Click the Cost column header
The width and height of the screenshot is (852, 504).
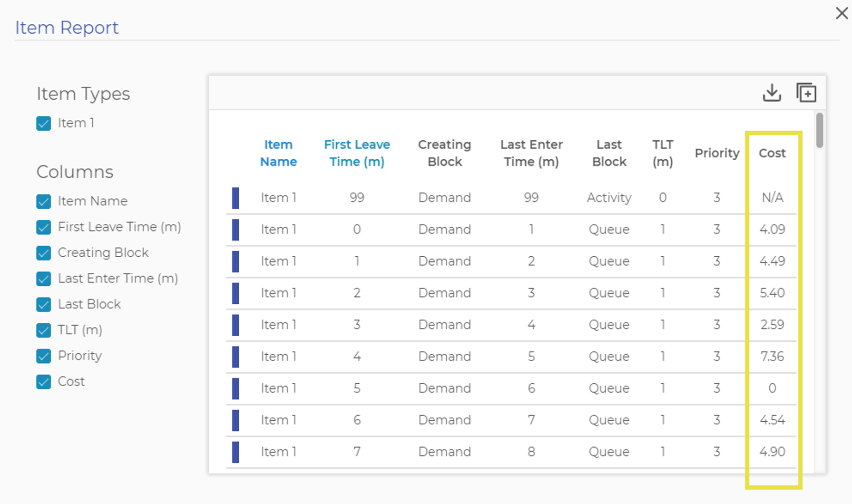click(772, 153)
